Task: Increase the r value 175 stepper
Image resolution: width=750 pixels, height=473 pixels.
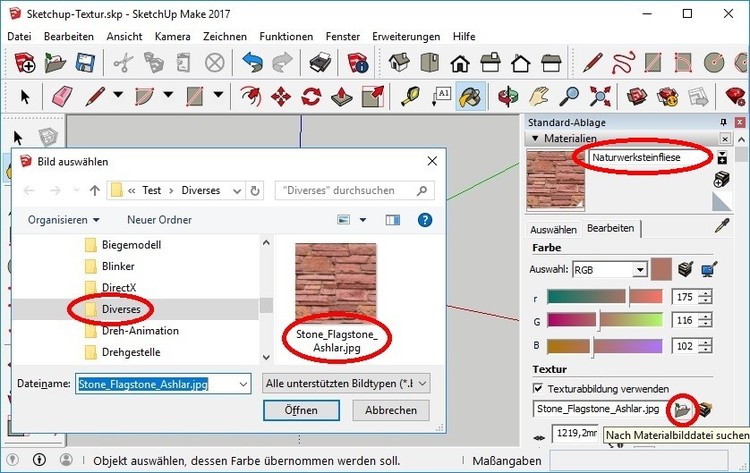Action: (705, 293)
